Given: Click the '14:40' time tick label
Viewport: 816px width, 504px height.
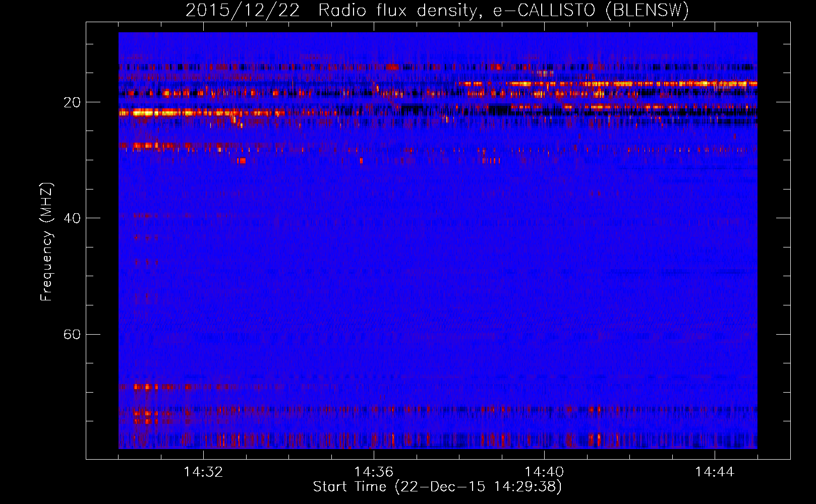Looking at the screenshot, I should [544, 472].
